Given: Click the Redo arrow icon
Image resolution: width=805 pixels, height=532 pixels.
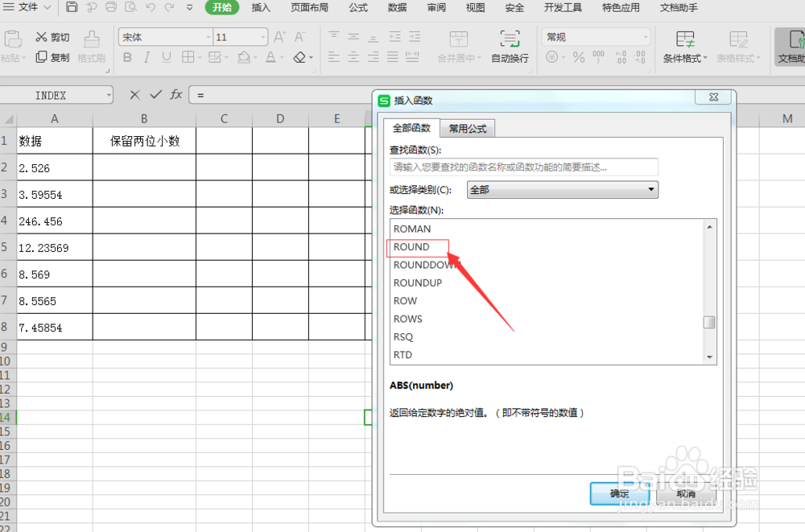Looking at the screenshot, I should [x=169, y=7].
